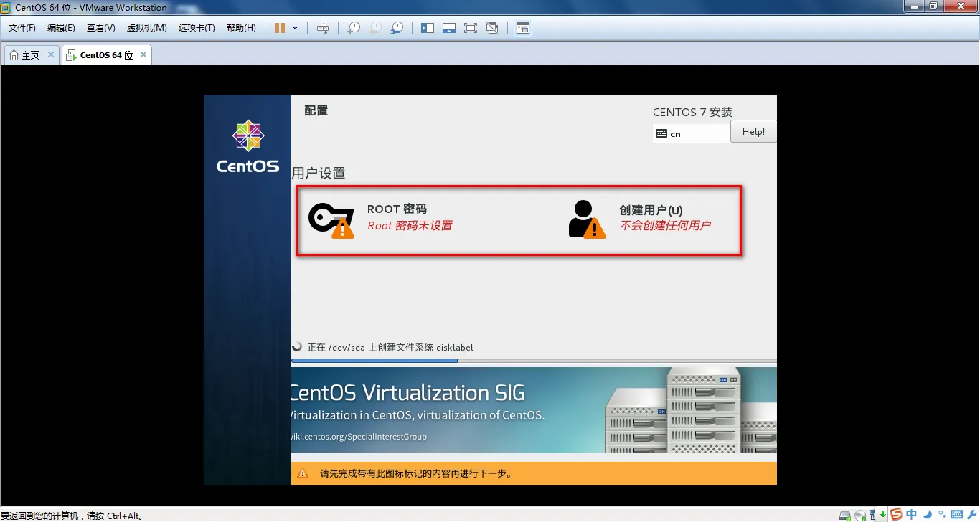
Task: Click the cn keyboard layout indicator
Action: [x=692, y=133]
